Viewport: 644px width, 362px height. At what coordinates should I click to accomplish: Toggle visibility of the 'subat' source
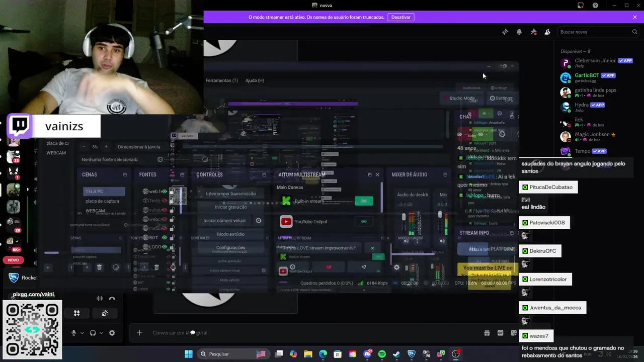pyautogui.click(x=164, y=210)
